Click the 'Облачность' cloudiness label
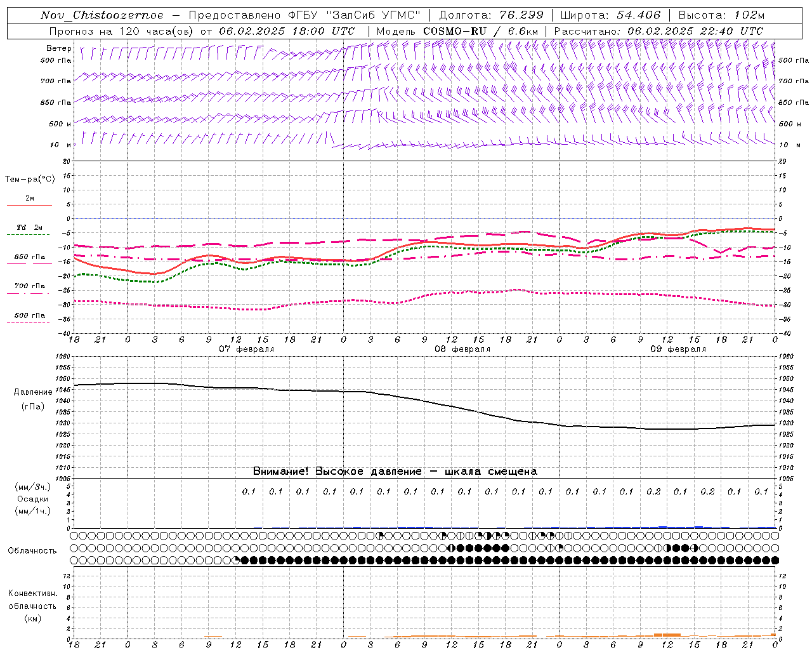 [x=32, y=550]
